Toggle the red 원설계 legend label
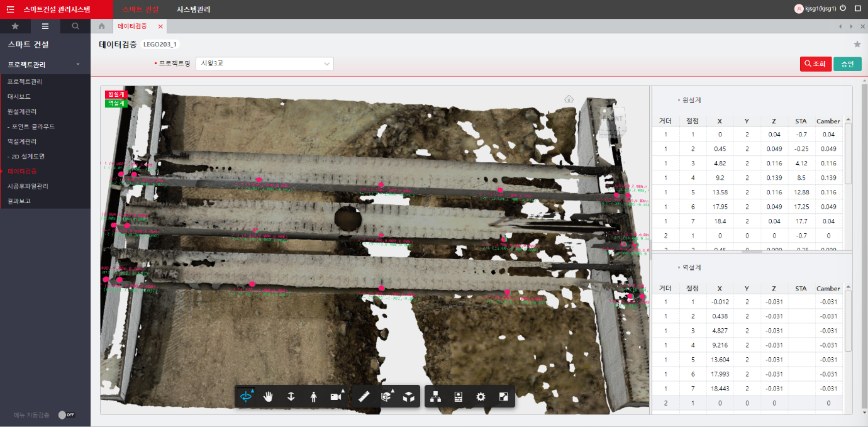This screenshot has width=868, height=427. click(x=116, y=94)
